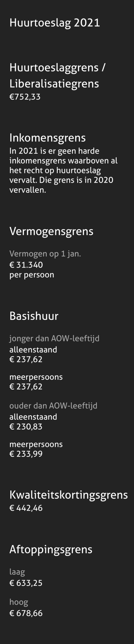Image resolution: width=134 pixels, height=644 pixels.
Task: Select the Kwaliteitskortingsgrens heading
Action: (x=69, y=495)
